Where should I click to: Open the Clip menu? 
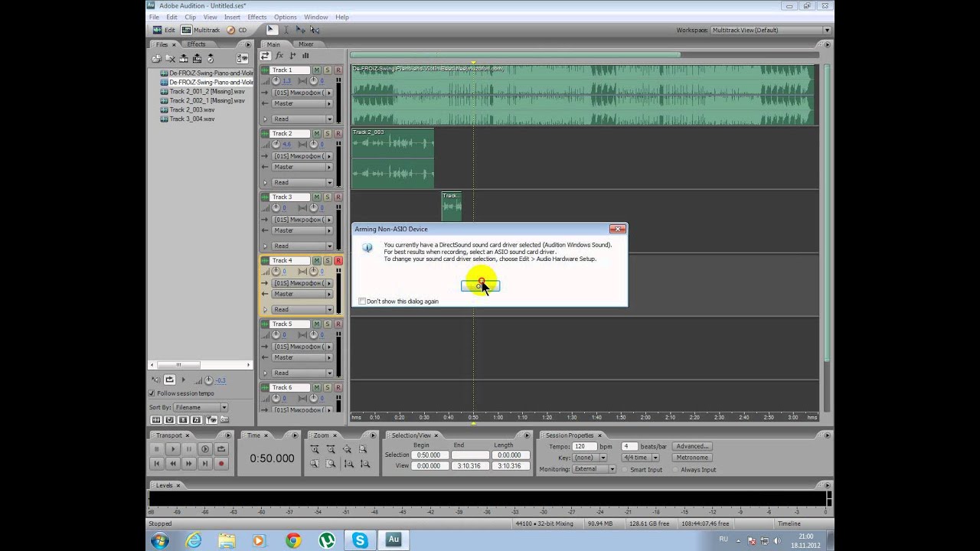pyautogui.click(x=190, y=17)
